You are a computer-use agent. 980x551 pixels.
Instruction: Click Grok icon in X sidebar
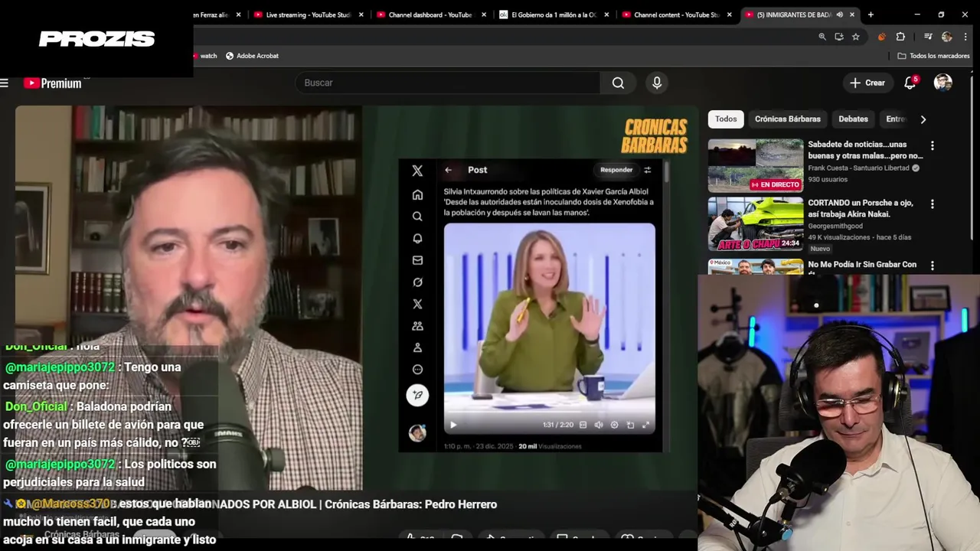coord(417,282)
